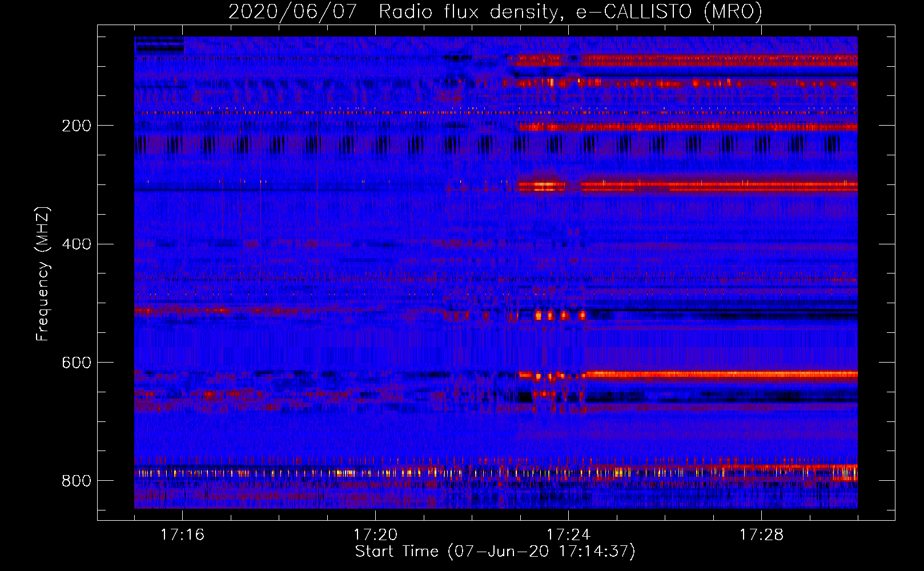Click the 17:16 time tick label
This screenshot has width=924, height=571.
point(182,534)
